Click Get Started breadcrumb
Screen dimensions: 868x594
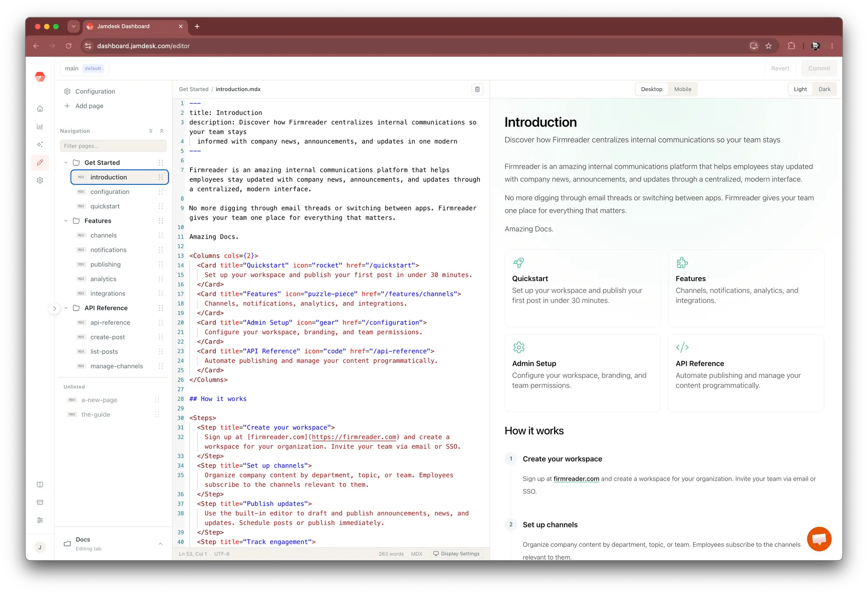coord(194,89)
